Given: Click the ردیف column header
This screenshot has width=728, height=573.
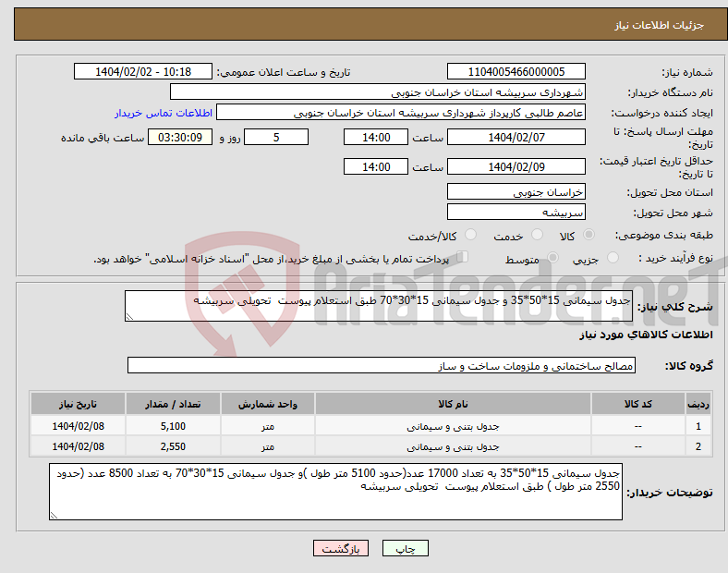Looking at the screenshot, I should [698, 404].
